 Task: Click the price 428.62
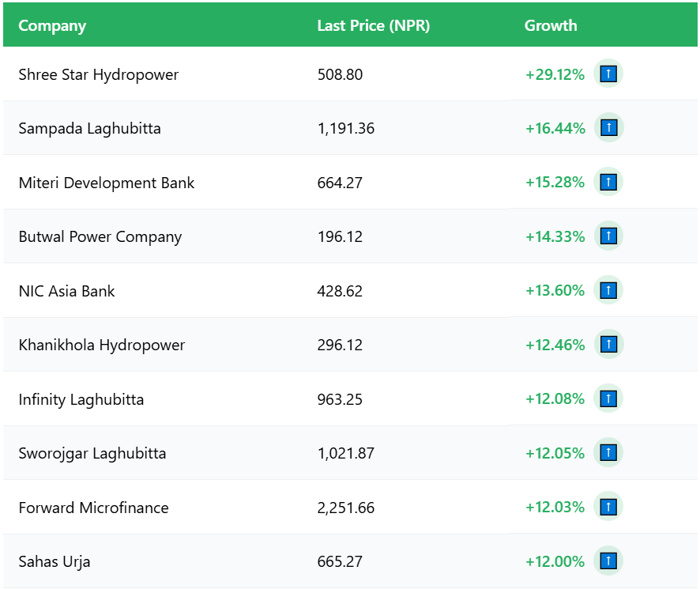tap(340, 291)
